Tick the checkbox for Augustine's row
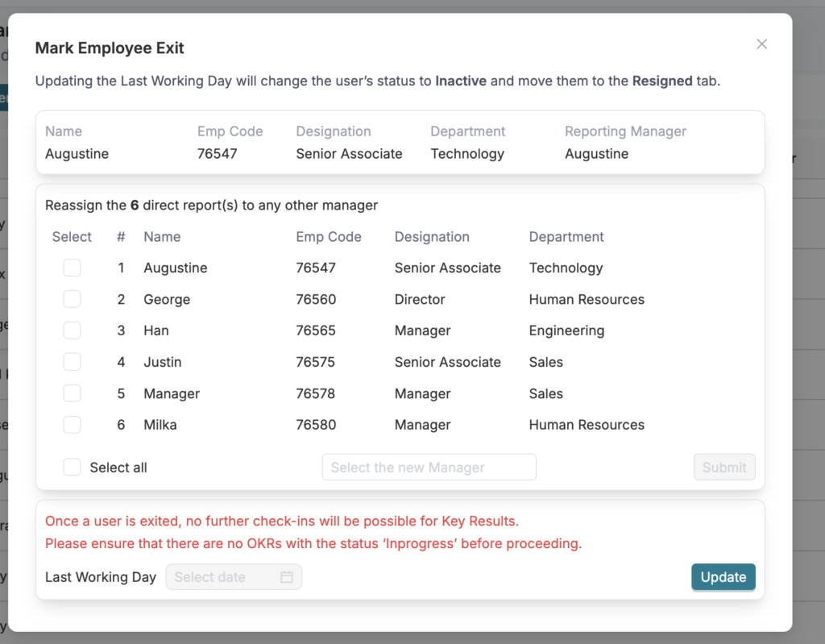This screenshot has width=825, height=644. point(73,268)
